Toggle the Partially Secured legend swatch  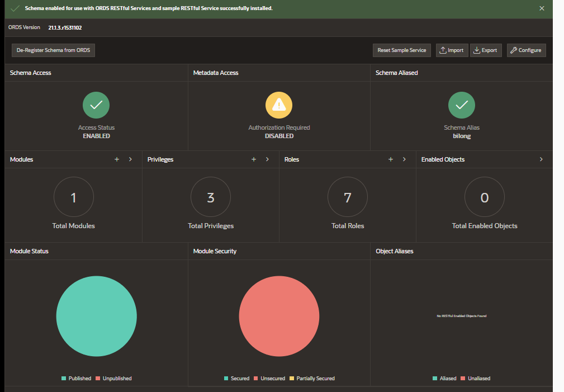[x=292, y=379]
